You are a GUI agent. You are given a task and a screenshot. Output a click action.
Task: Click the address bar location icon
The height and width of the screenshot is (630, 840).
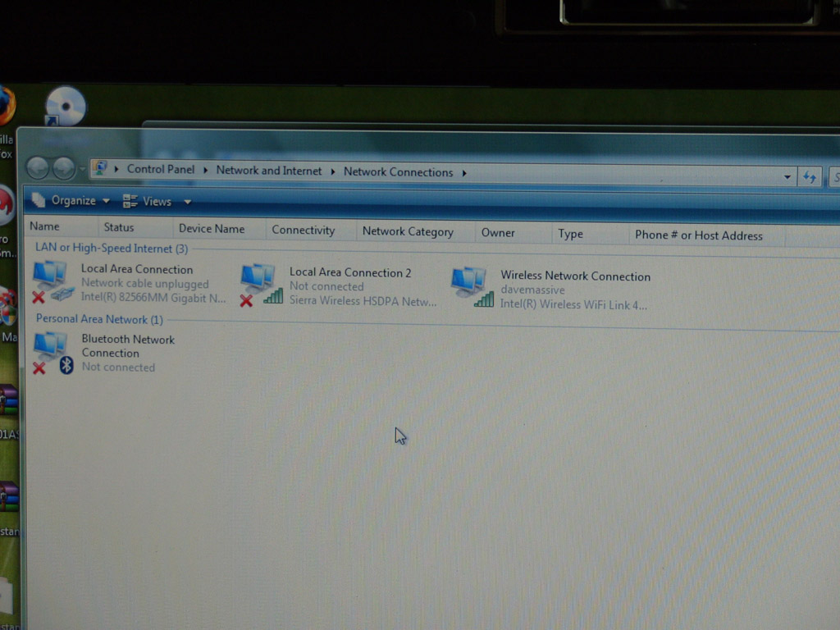click(x=100, y=168)
